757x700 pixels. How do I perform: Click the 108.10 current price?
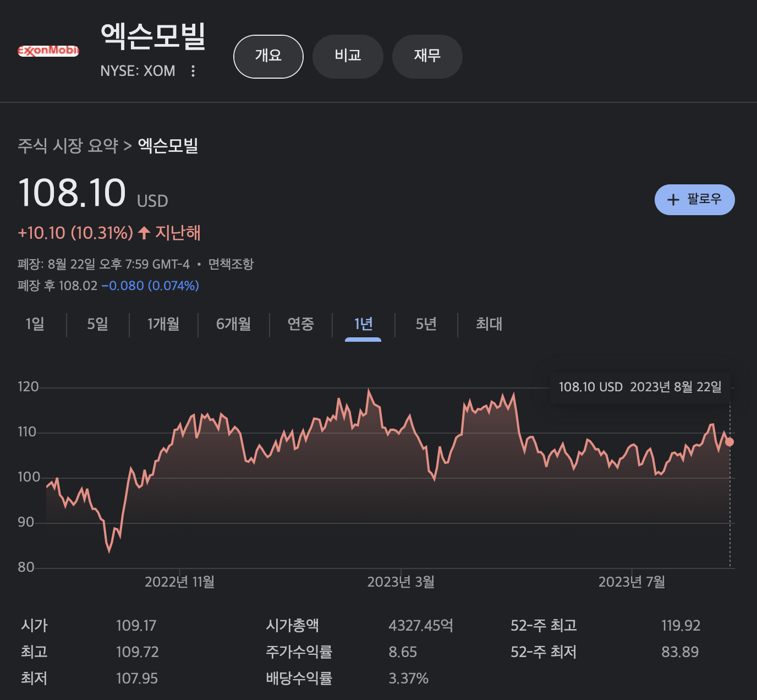click(x=73, y=193)
